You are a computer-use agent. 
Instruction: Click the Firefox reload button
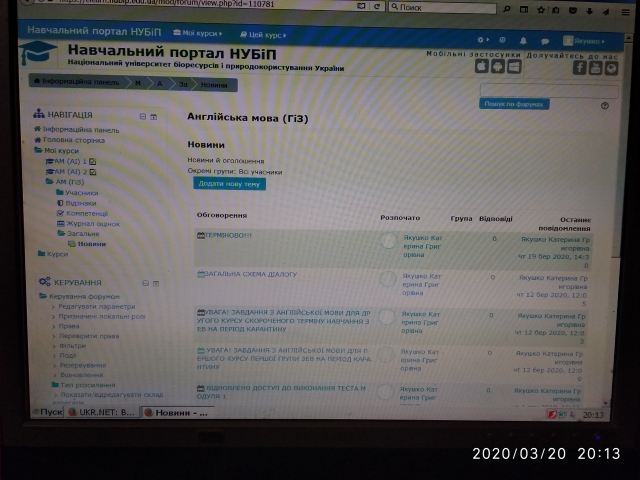pyautogui.click(x=377, y=6)
